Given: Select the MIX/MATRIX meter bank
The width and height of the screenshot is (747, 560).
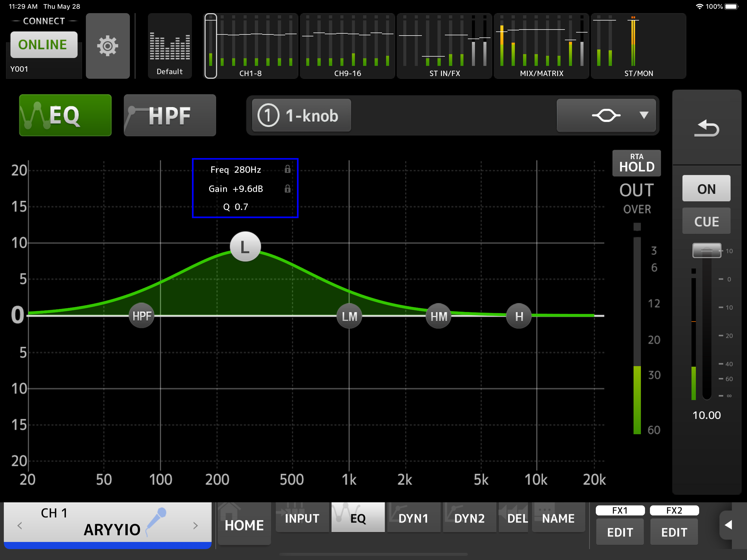Looking at the screenshot, I should [x=541, y=46].
